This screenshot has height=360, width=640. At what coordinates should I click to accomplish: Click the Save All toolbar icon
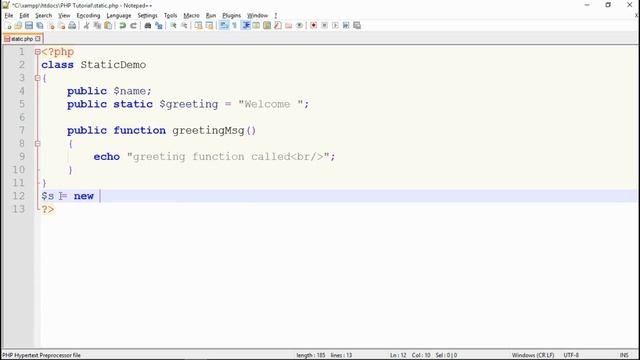(40, 26)
